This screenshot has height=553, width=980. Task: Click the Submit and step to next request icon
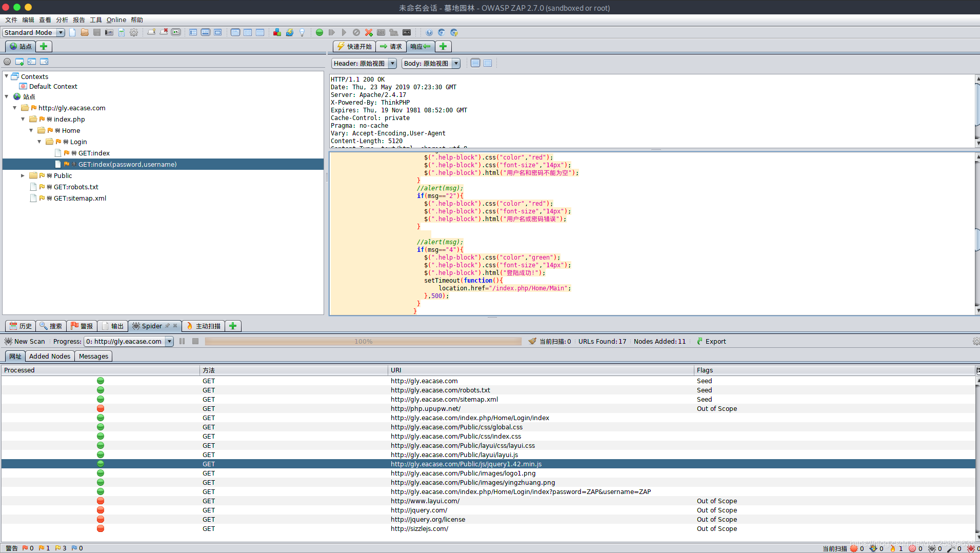pyautogui.click(x=332, y=32)
